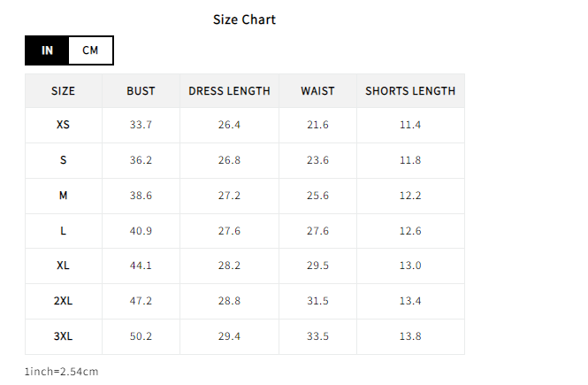Click the 3XL waist value 33.5
This screenshot has height=385, width=588.
pos(317,336)
